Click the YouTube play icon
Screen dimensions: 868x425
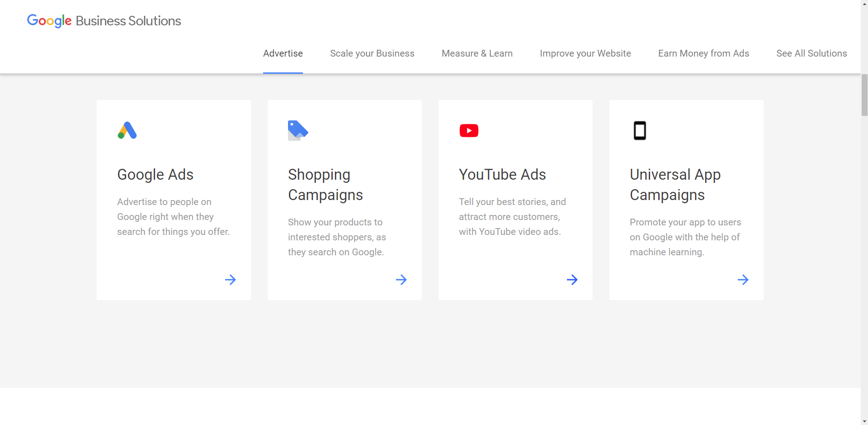[469, 130]
